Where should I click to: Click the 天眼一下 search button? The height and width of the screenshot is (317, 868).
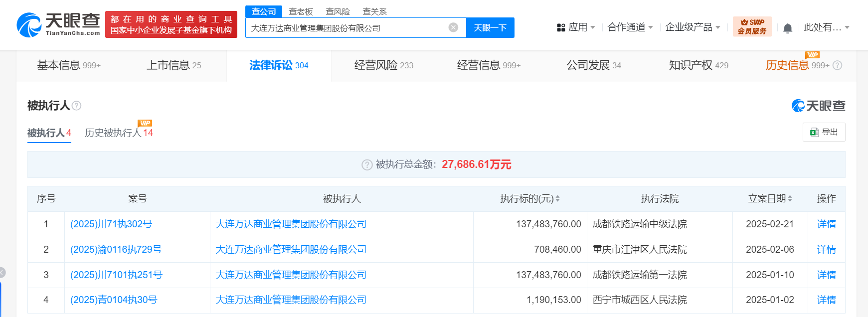(x=490, y=27)
